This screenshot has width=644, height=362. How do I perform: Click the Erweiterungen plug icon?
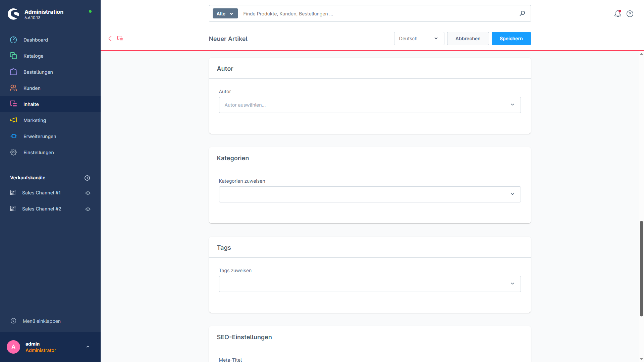13,136
